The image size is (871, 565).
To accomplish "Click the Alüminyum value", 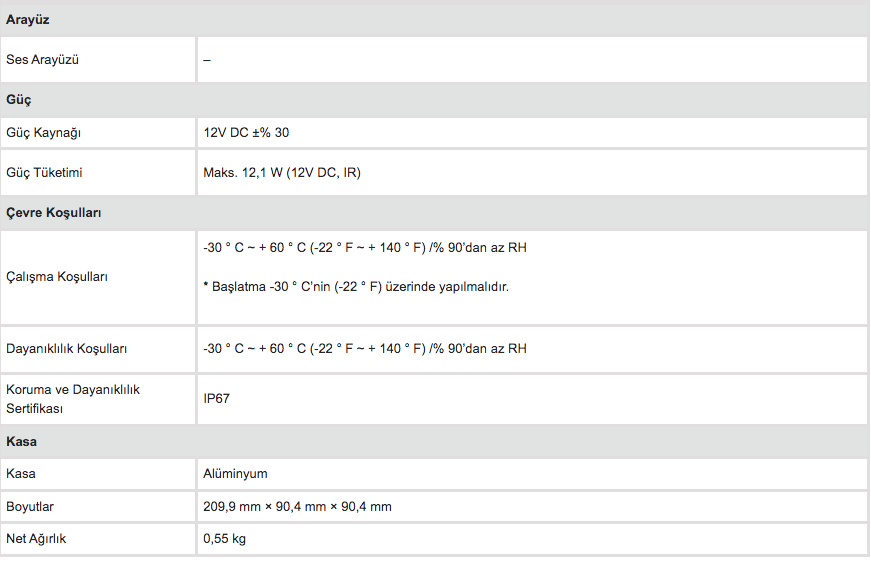I will pos(235,474).
